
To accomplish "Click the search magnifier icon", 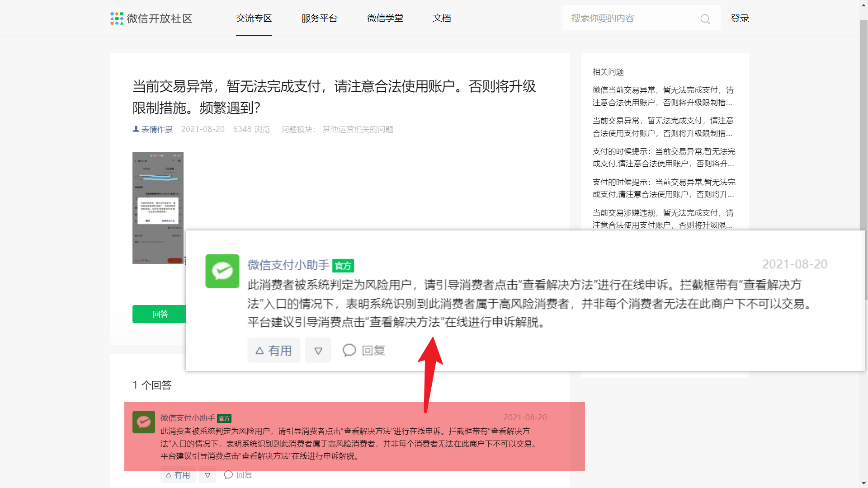I will [705, 19].
